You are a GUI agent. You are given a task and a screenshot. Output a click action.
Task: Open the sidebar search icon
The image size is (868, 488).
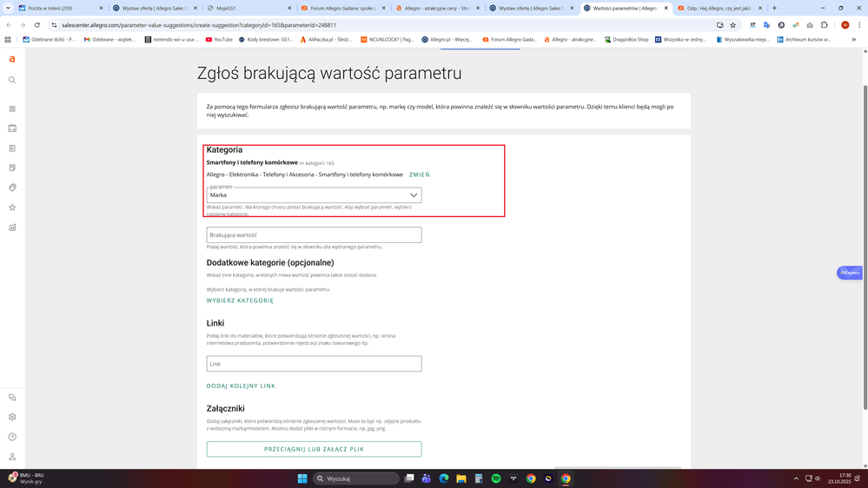click(12, 80)
